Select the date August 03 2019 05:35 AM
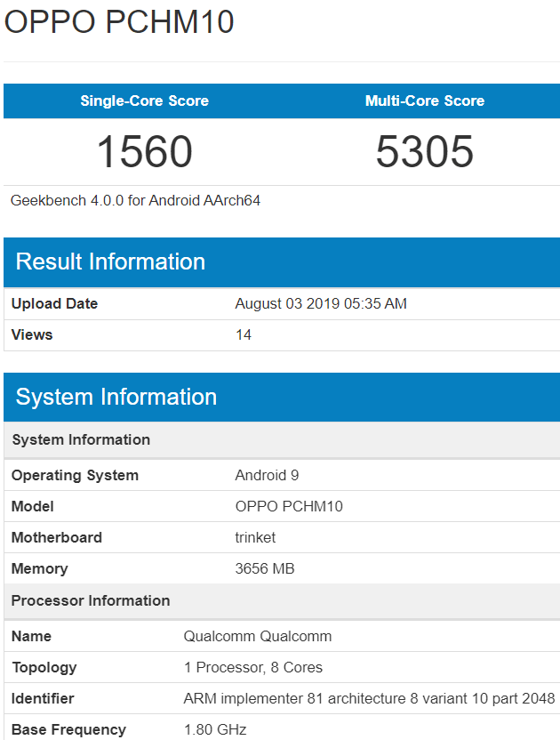 point(321,303)
